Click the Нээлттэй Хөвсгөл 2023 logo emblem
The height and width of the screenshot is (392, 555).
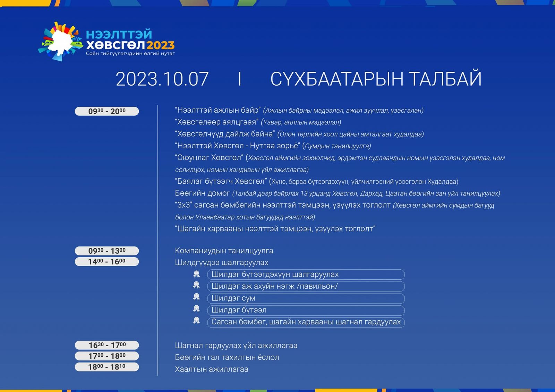pyautogui.click(x=61, y=42)
